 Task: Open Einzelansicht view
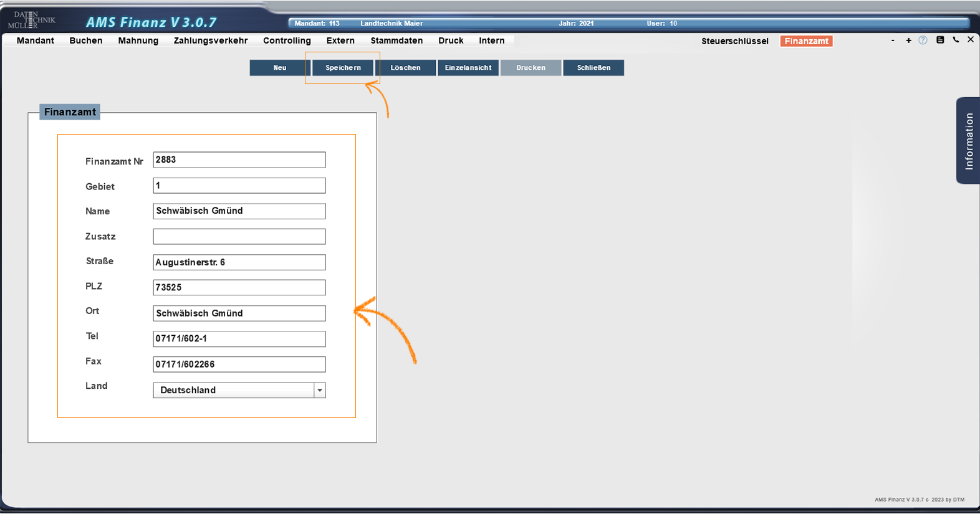pyautogui.click(x=468, y=68)
